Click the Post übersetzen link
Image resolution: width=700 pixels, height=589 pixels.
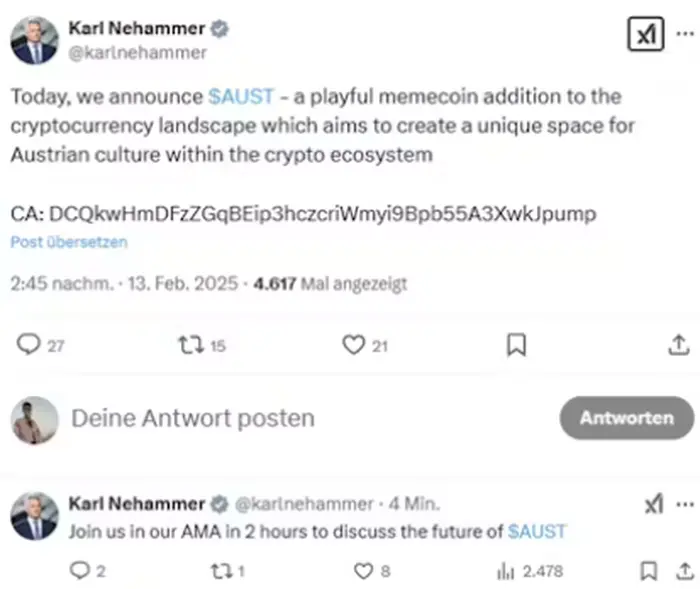point(69,242)
